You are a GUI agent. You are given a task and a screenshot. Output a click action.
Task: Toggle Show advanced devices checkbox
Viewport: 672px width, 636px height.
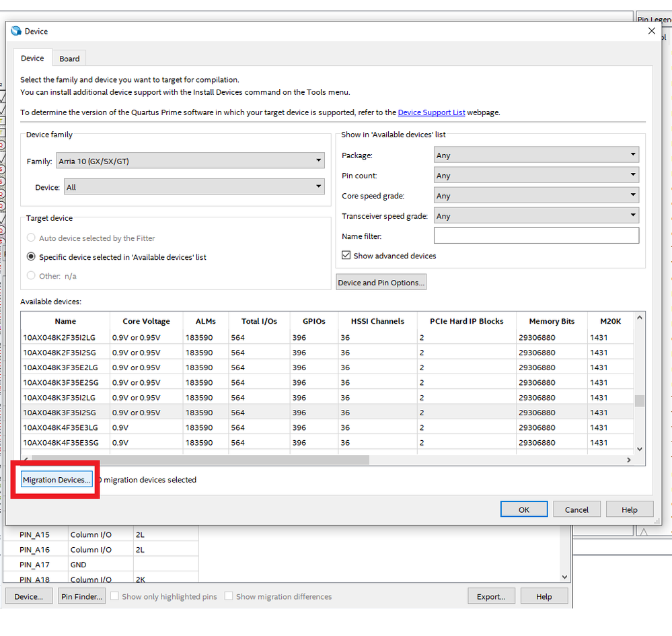point(346,255)
